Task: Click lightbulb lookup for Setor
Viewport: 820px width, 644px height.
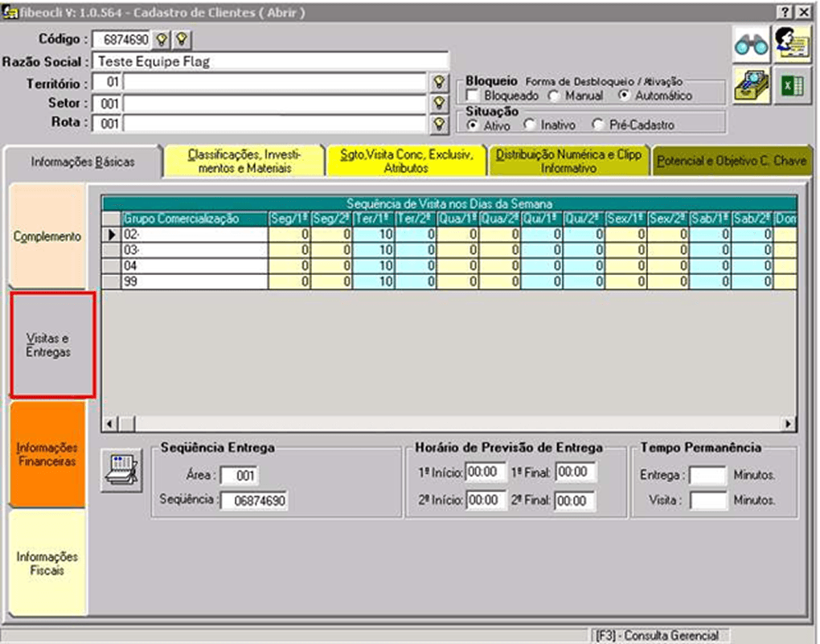Action: (439, 103)
